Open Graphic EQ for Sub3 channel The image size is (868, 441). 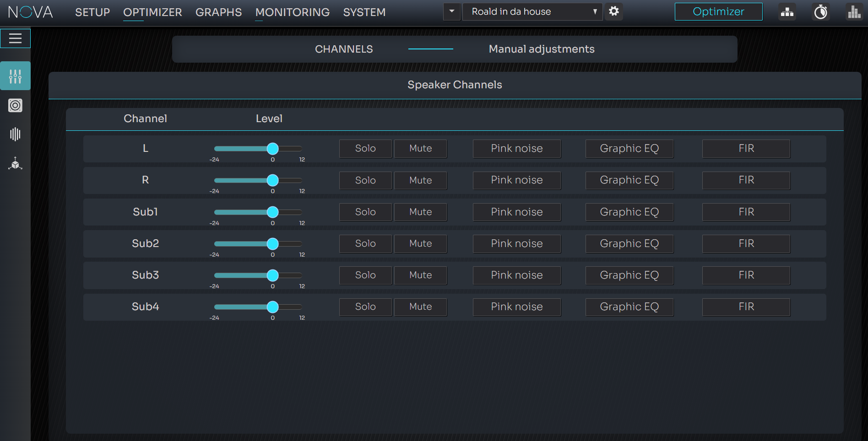(x=629, y=275)
